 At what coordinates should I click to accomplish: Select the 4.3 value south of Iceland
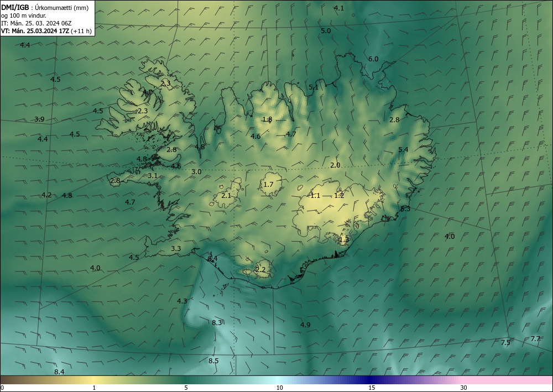click(x=181, y=301)
